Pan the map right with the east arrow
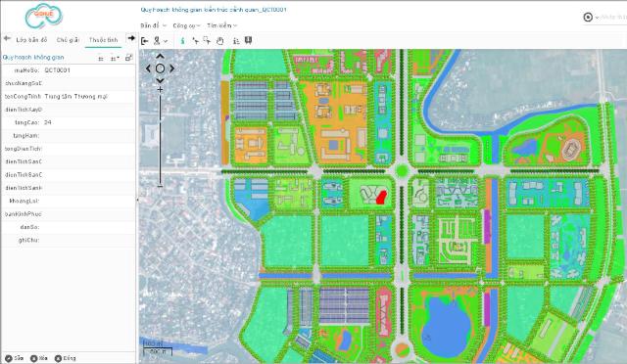This screenshot has height=364, width=627. point(172,68)
